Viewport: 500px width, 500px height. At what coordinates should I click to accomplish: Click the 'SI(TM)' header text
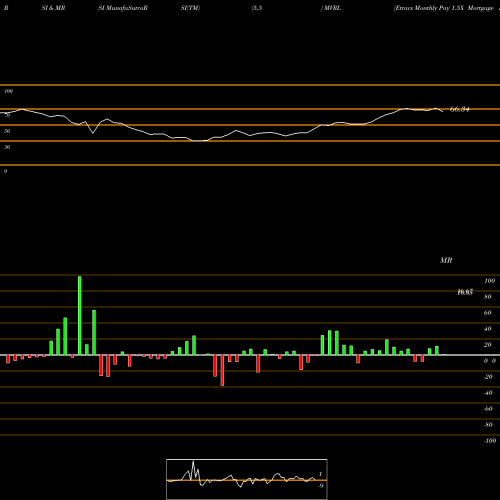[190, 8]
